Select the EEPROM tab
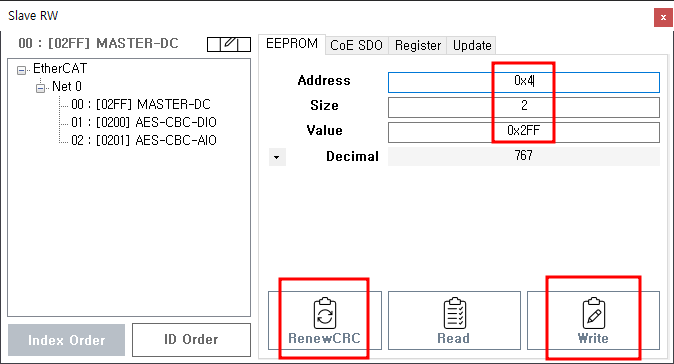The height and width of the screenshot is (364, 674). [x=292, y=43]
